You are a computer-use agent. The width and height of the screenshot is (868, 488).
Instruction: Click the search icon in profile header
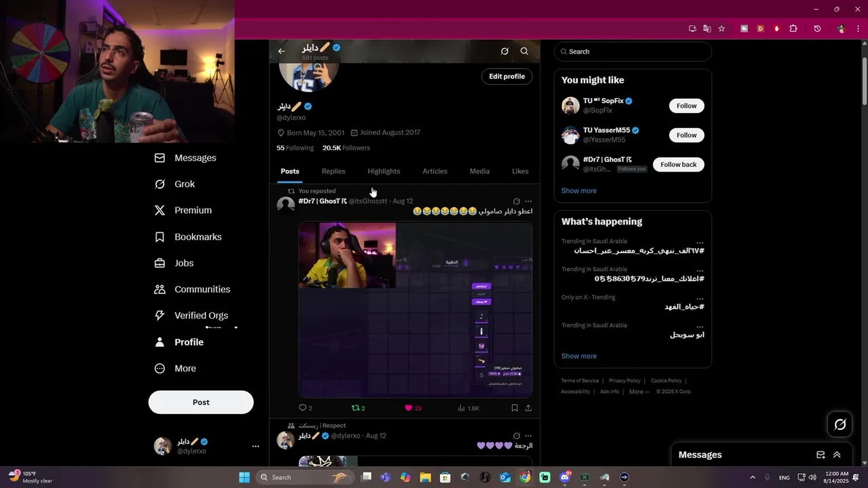pyautogui.click(x=524, y=51)
